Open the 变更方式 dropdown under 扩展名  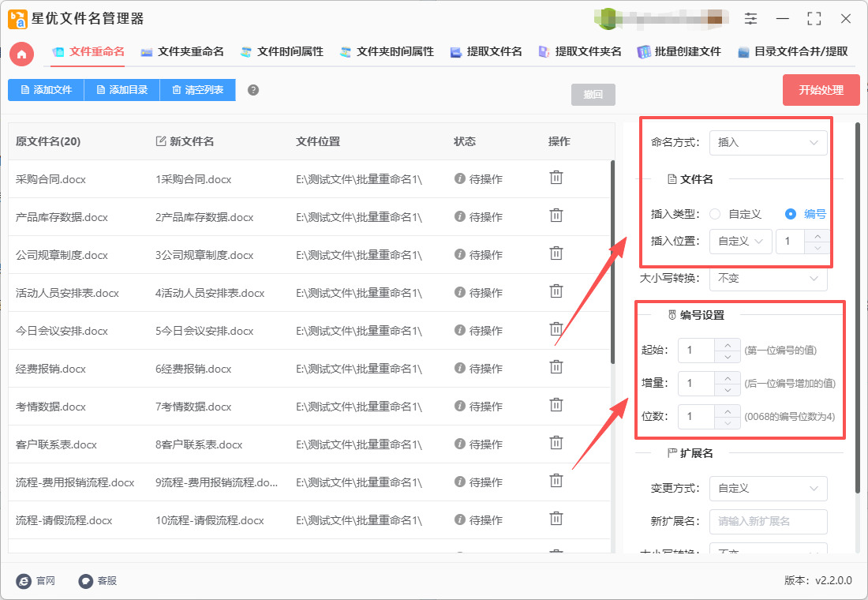769,488
